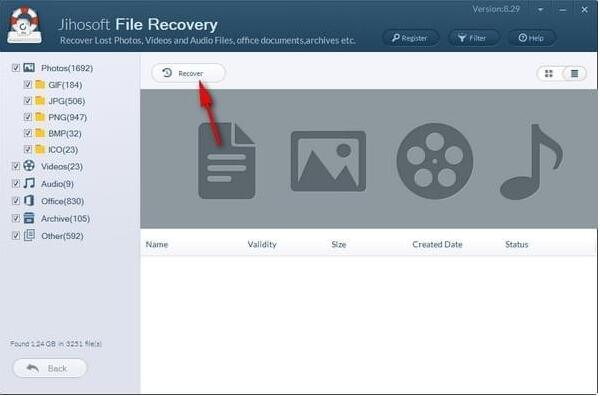Open the BMP(32) folder label

65,134
